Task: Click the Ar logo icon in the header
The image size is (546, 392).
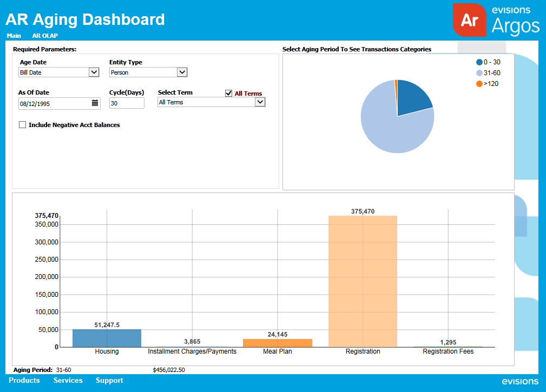Action: coord(469,19)
